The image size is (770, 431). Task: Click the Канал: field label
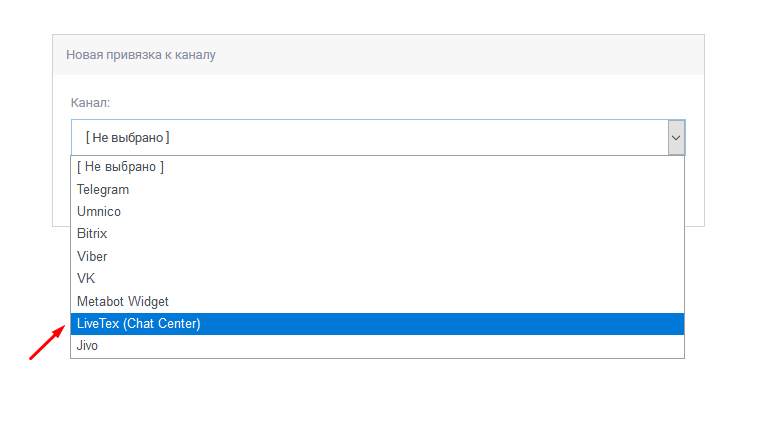point(90,103)
